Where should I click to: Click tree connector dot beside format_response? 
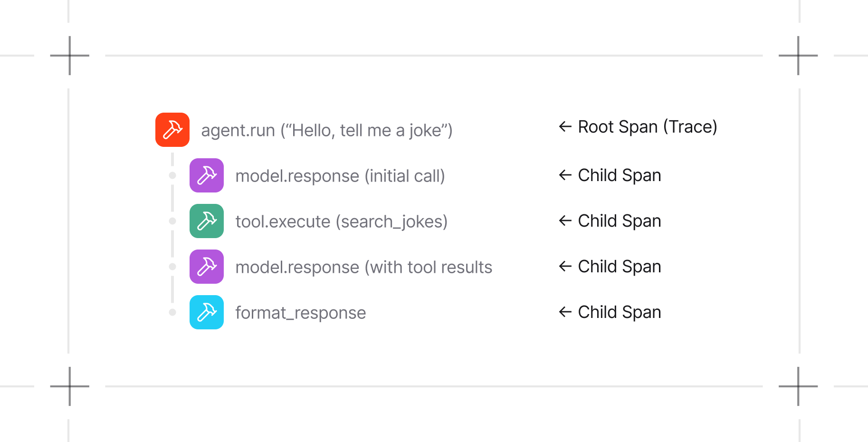(x=172, y=312)
